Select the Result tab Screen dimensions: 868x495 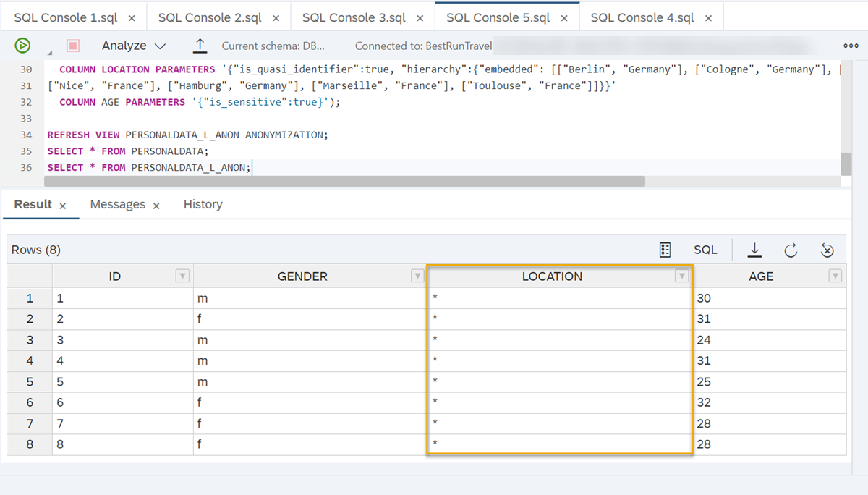(x=33, y=204)
